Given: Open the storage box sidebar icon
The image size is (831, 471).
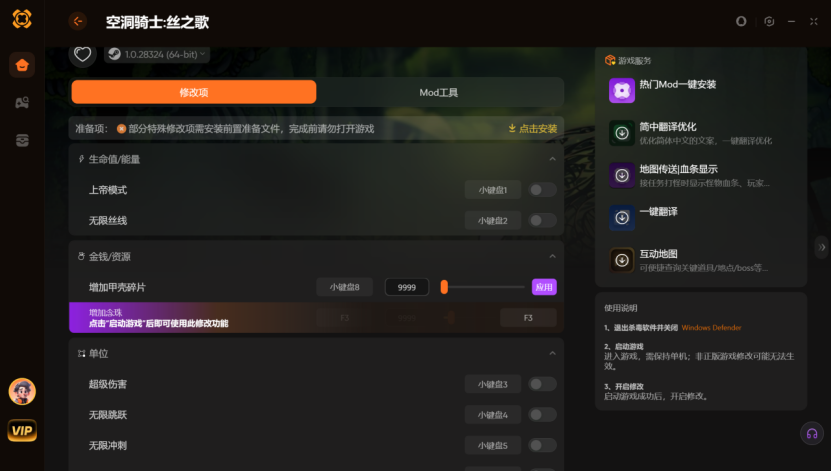Looking at the screenshot, I should pyautogui.click(x=22, y=140).
